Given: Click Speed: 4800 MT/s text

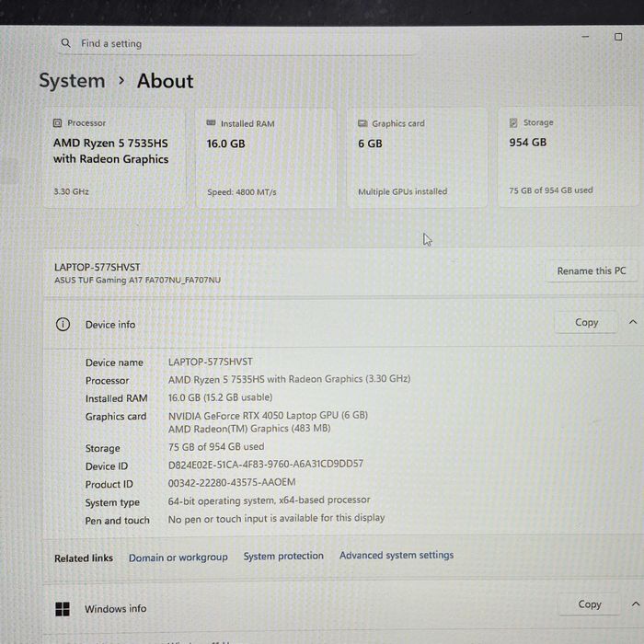Looking at the screenshot, I should coord(242,191).
